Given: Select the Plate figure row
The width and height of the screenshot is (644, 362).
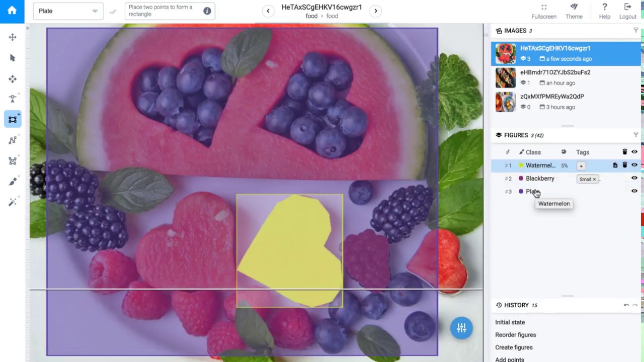Looking at the screenshot, I should (566, 192).
